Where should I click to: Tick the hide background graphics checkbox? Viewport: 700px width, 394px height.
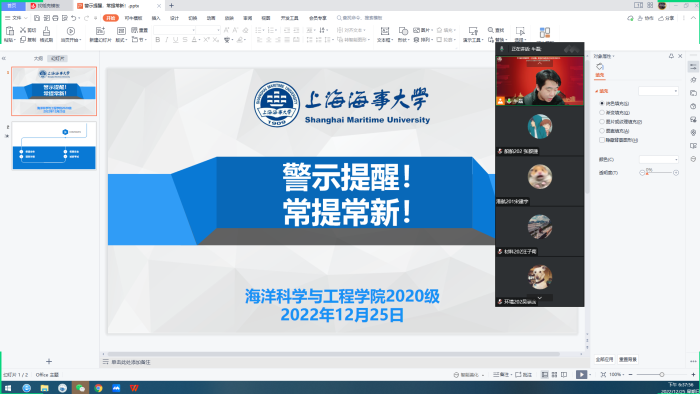pos(602,140)
